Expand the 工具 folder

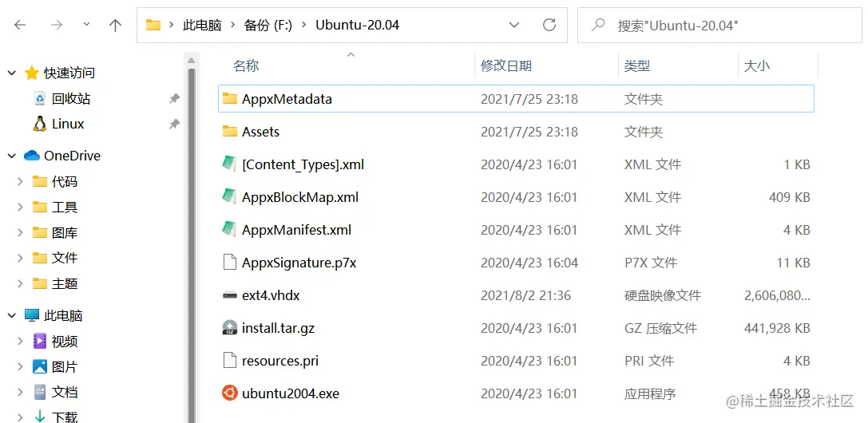click(x=20, y=207)
